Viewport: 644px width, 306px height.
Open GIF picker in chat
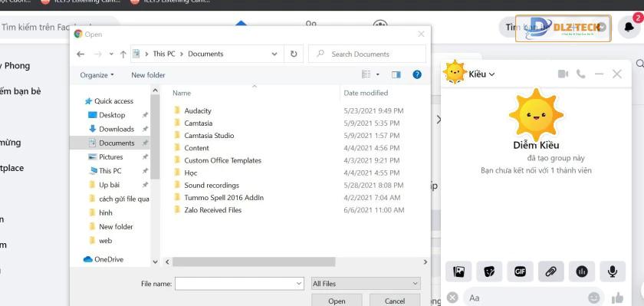point(520,271)
